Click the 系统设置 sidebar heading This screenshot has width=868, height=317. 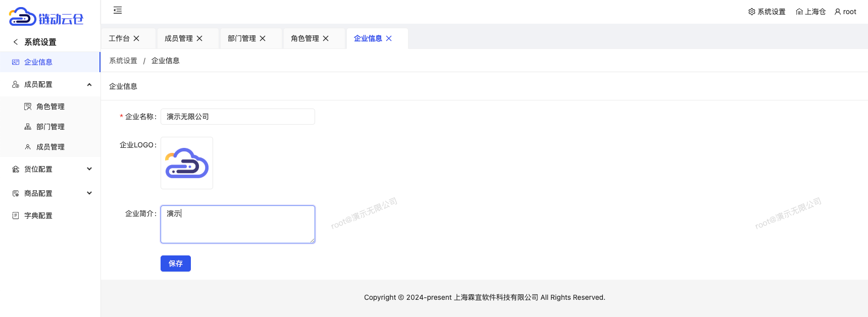pyautogui.click(x=40, y=42)
